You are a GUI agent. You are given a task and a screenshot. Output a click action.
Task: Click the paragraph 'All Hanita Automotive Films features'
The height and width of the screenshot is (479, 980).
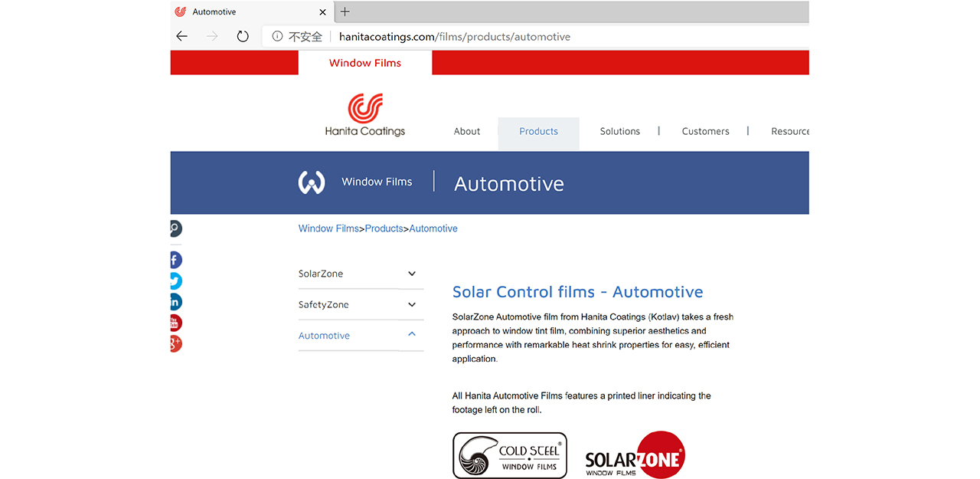[x=582, y=403]
